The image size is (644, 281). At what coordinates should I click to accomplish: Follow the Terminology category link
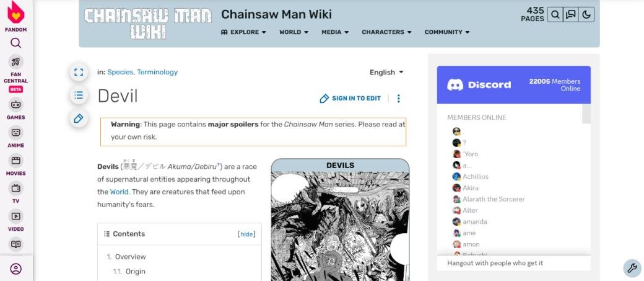click(x=157, y=72)
